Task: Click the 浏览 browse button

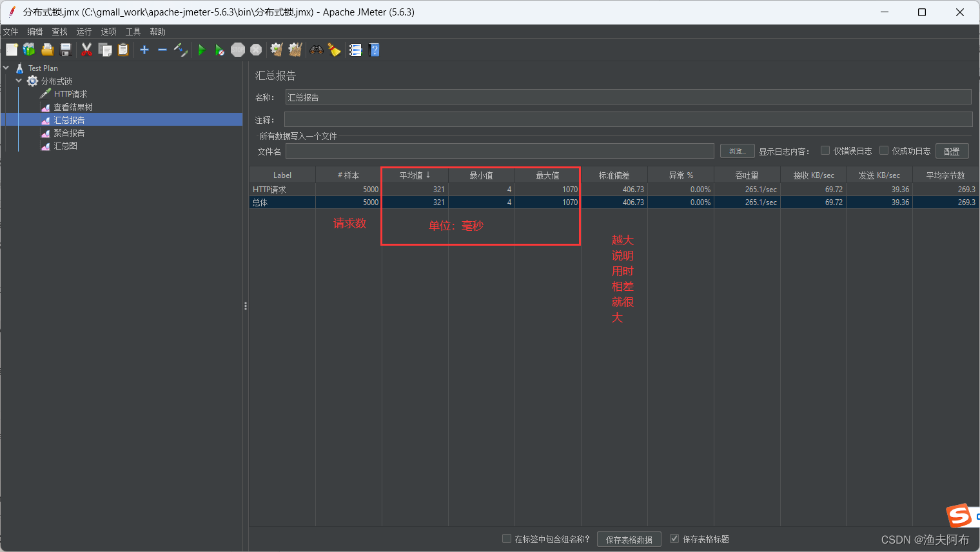Action: click(737, 151)
